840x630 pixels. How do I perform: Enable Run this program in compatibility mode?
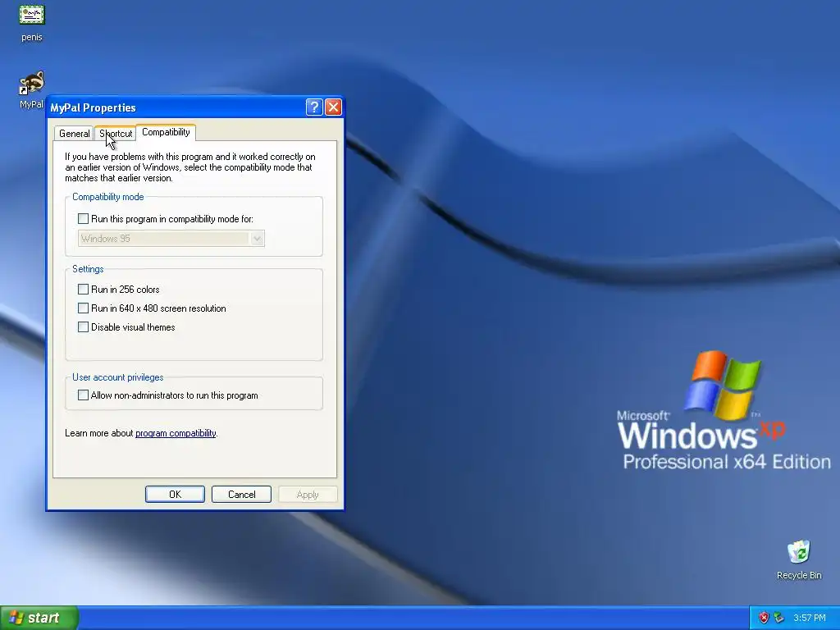83,218
